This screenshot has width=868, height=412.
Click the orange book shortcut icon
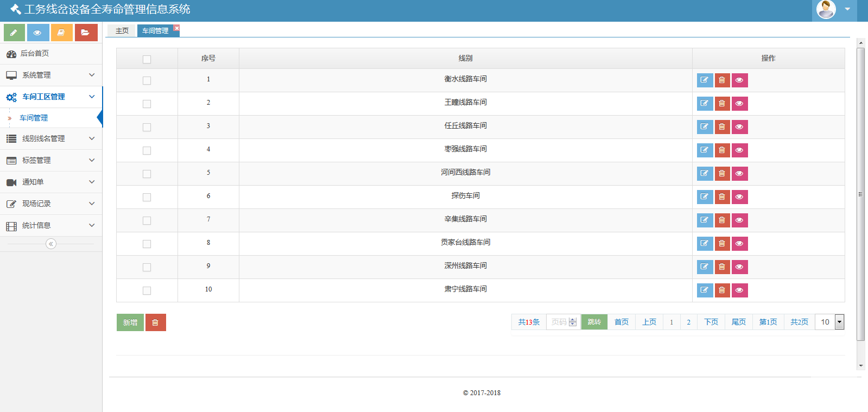(x=61, y=33)
